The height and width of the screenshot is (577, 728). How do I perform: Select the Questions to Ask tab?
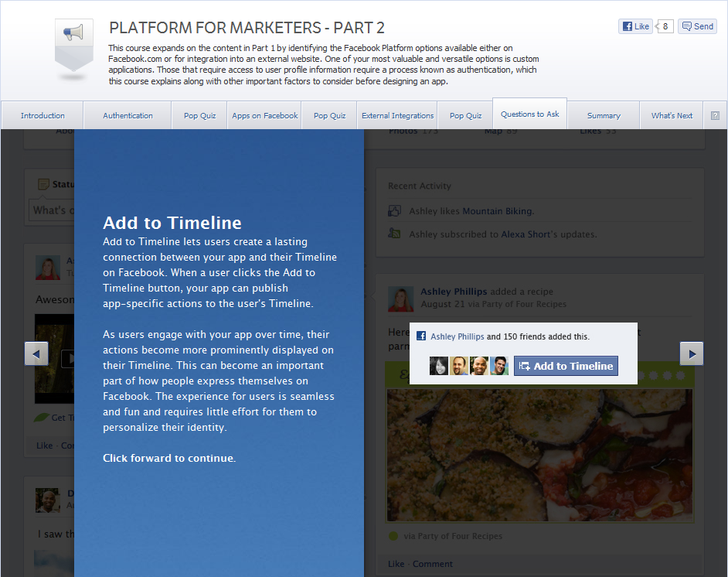[x=529, y=114]
